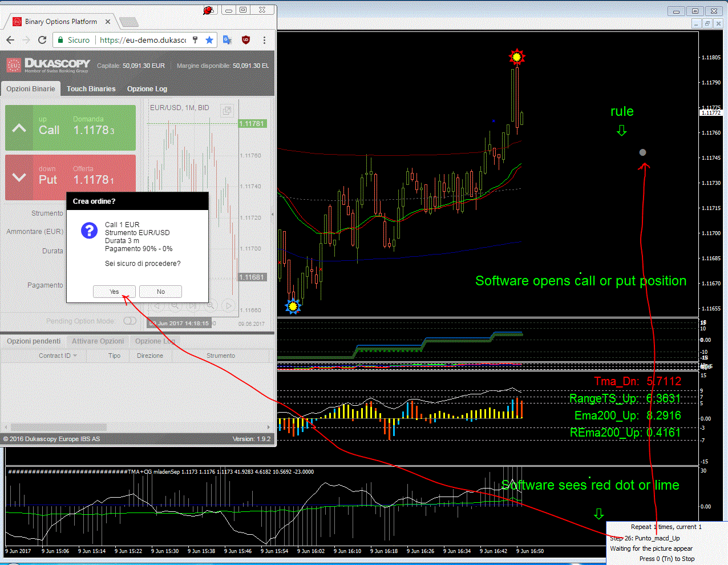Click the URL address field
The width and height of the screenshot is (728, 565).
(143, 40)
